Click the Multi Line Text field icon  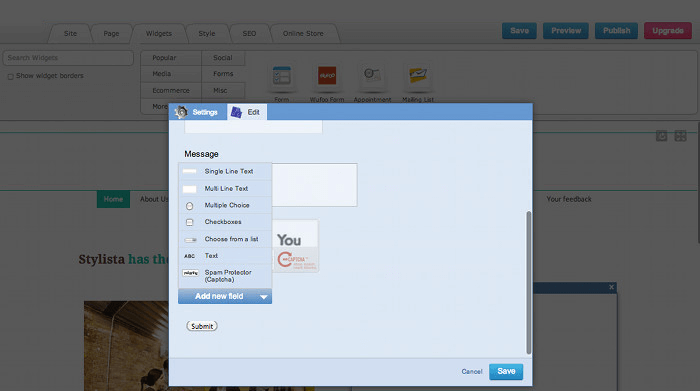coord(190,189)
